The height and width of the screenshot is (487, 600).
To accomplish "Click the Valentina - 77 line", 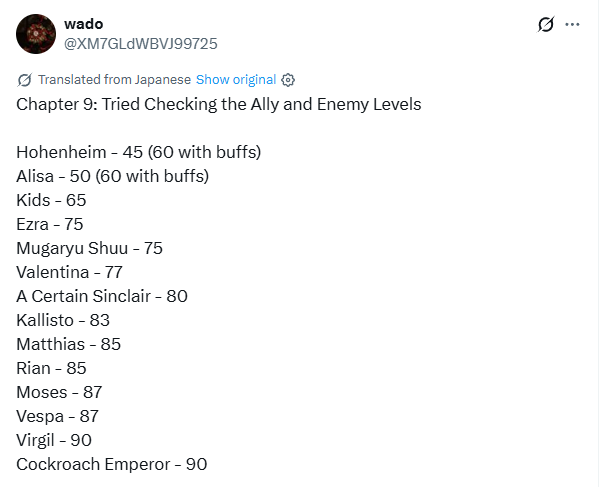I will (x=69, y=272).
